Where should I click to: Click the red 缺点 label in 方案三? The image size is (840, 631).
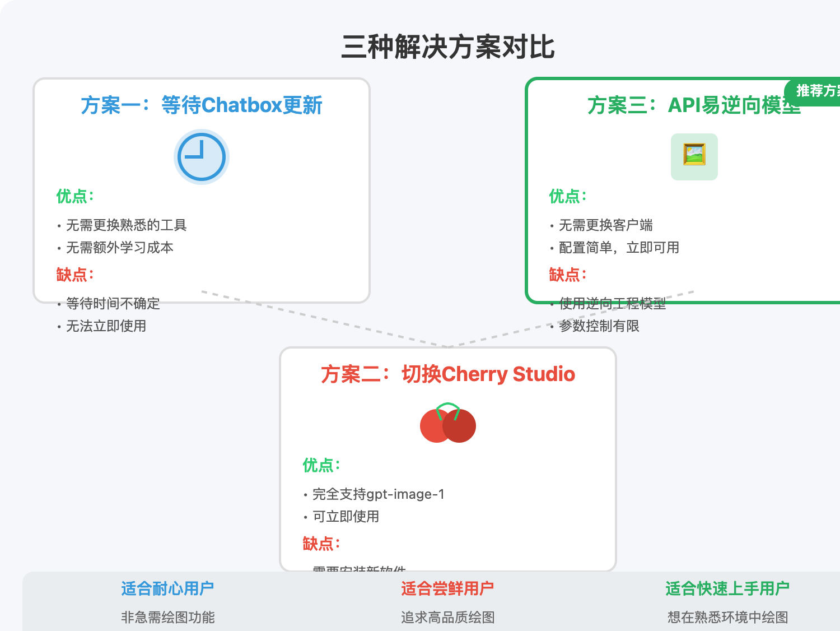(x=567, y=275)
